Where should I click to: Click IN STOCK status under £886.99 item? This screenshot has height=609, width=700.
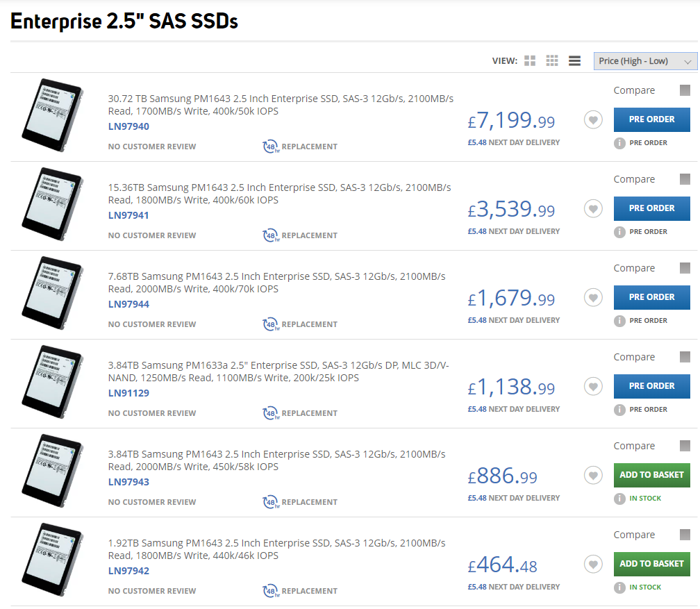pos(645,499)
